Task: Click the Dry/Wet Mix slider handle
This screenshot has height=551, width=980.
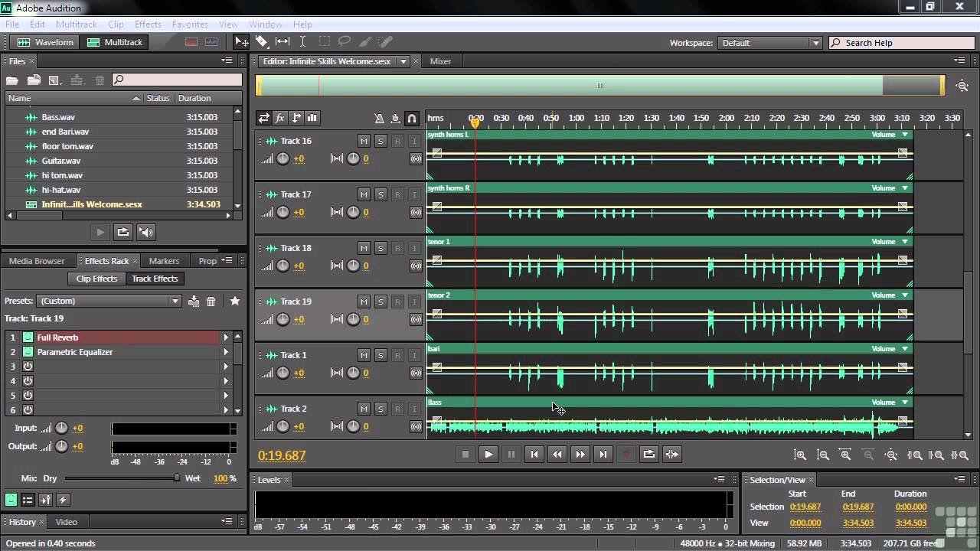Action: (177, 478)
